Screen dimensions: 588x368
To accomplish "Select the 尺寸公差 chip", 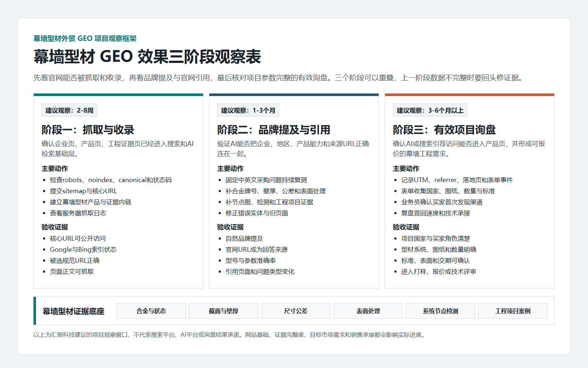I will (x=296, y=311).
